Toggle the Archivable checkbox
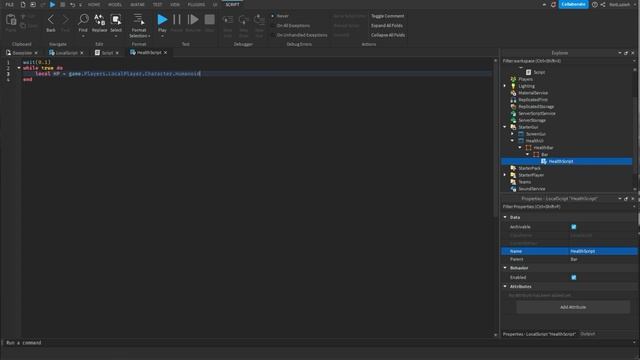The width and height of the screenshot is (640, 360). click(573, 227)
